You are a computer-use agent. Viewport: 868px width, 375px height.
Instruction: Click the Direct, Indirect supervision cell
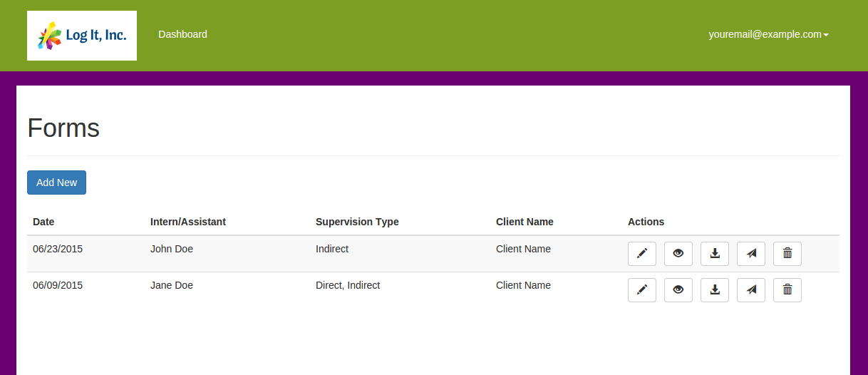[x=348, y=285]
